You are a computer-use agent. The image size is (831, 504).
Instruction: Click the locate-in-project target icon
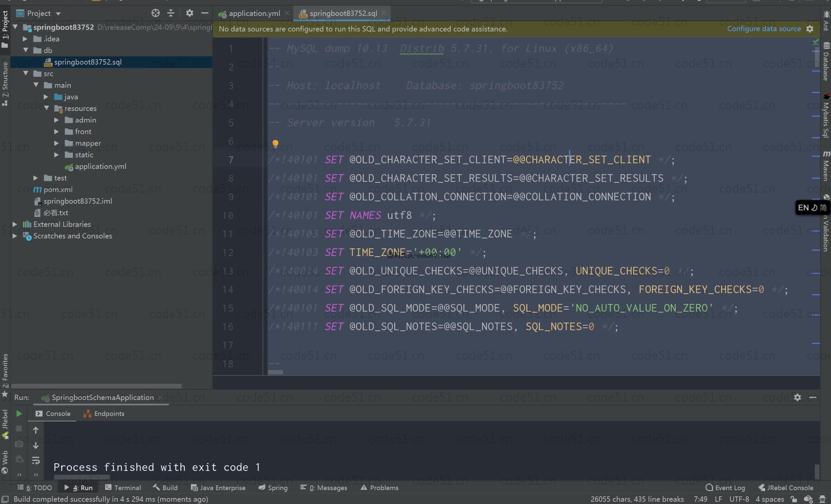coord(156,13)
